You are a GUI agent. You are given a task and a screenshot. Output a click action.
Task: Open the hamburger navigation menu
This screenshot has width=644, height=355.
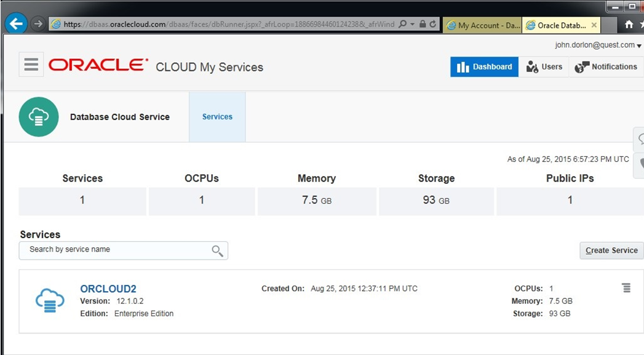pyautogui.click(x=31, y=65)
